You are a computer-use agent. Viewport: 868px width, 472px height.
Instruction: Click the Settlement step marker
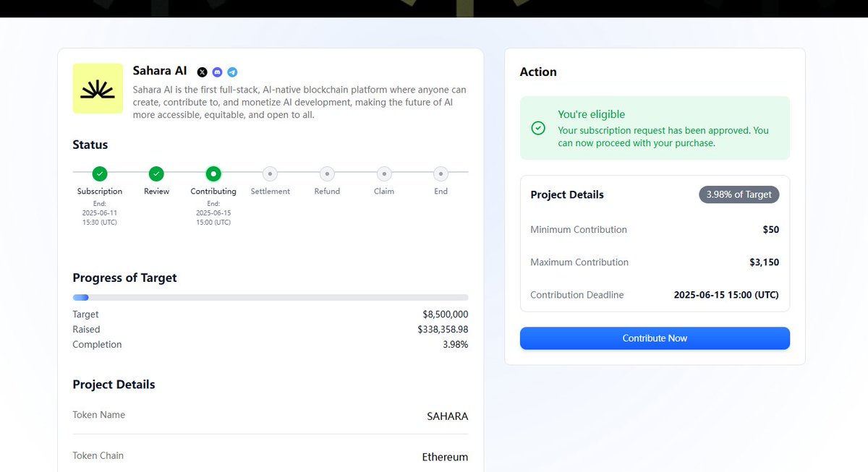[x=270, y=173]
